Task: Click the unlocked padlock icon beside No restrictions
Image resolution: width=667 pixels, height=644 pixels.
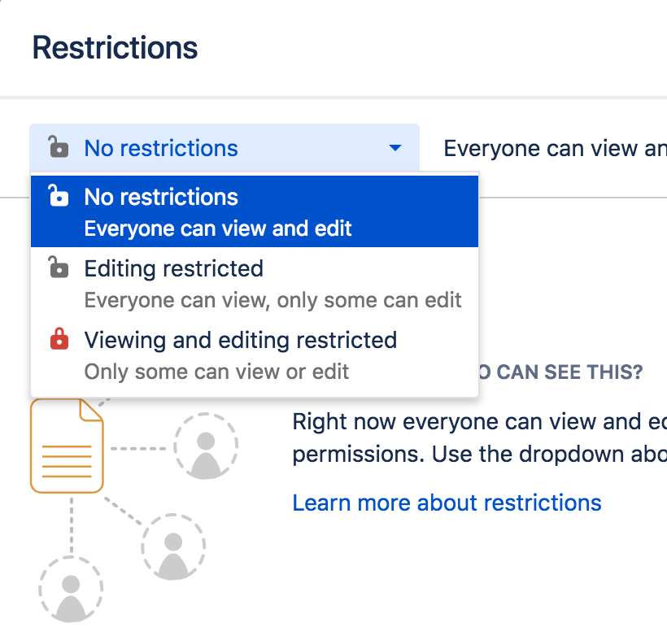Action: pyautogui.click(x=60, y=197)
